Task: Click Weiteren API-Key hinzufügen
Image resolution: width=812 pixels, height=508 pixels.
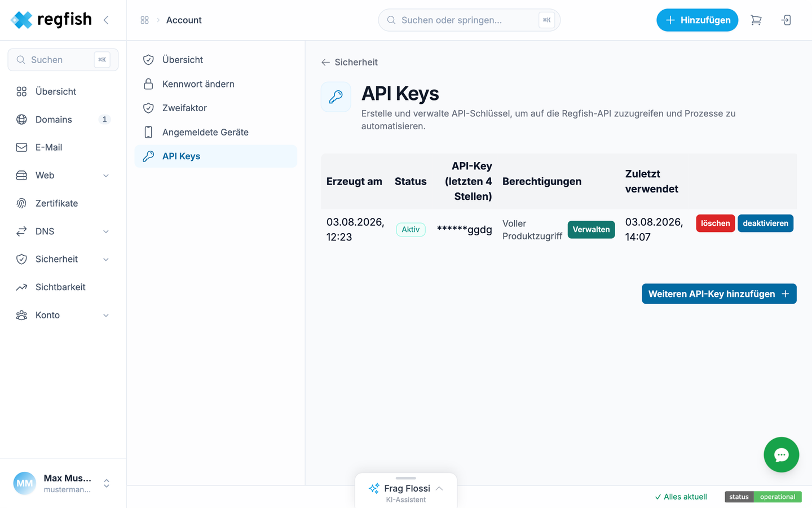Action: (719, 294)
